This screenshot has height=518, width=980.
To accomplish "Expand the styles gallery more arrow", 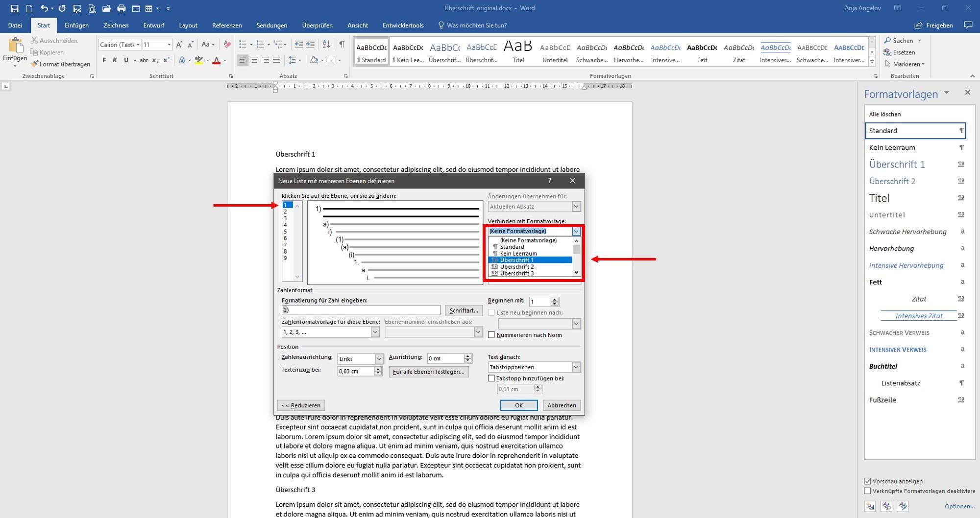I will pos(872,62).
